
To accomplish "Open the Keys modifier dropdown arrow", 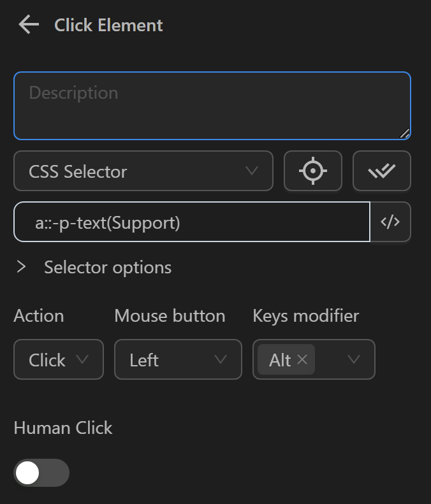I will click(353, 360).
